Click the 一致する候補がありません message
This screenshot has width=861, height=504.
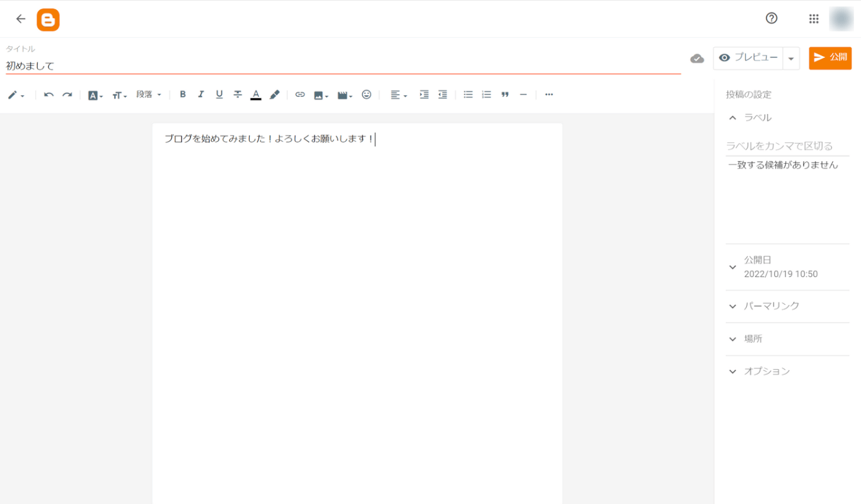[783, 165]
